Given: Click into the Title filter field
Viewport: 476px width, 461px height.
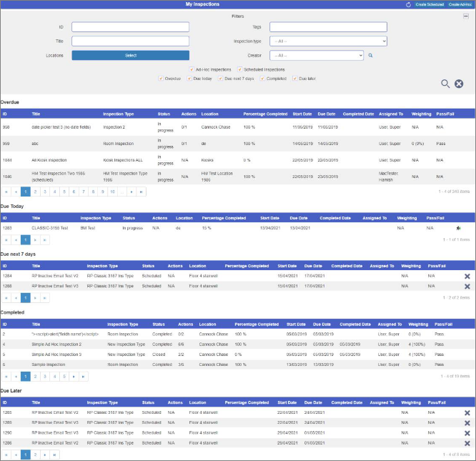Looking at the screenshot, I should tap(131, 41).
